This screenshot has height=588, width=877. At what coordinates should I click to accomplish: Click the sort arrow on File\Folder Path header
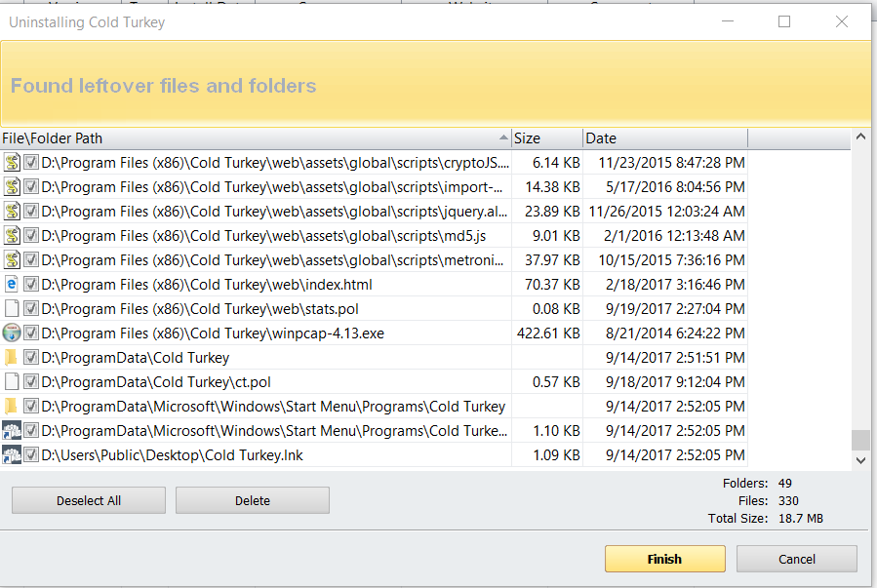click(503, 137)
